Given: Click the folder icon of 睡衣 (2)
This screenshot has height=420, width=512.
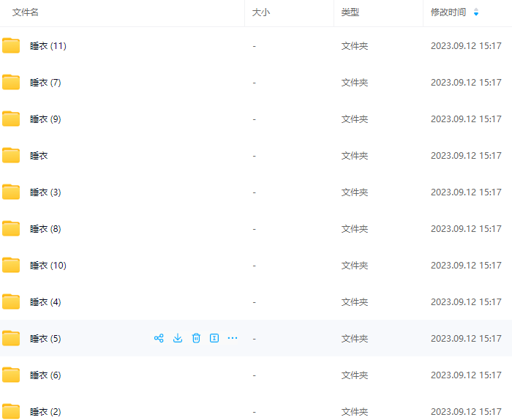Looking at the screenshot, I should tap(11, 411).
